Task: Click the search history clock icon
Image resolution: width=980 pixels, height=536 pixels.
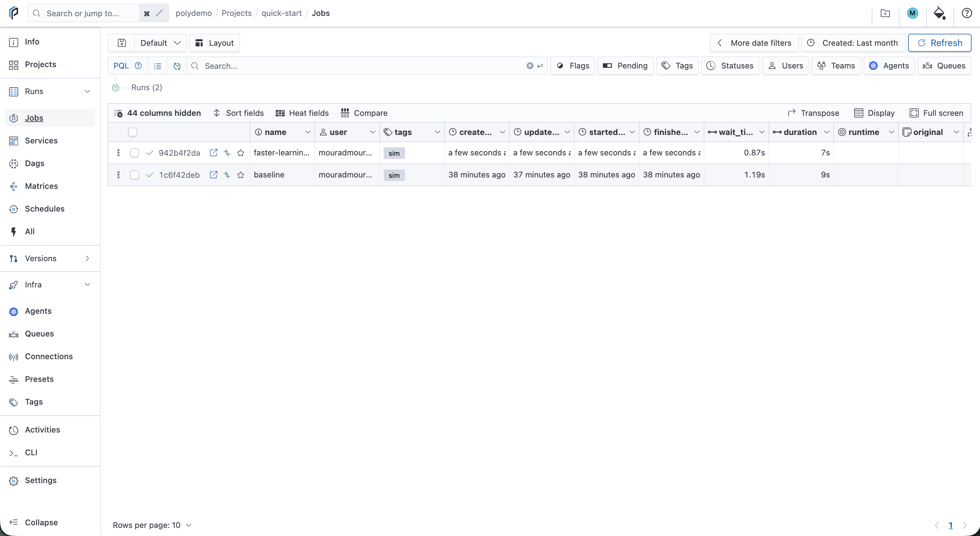Action: coord(177,66)
